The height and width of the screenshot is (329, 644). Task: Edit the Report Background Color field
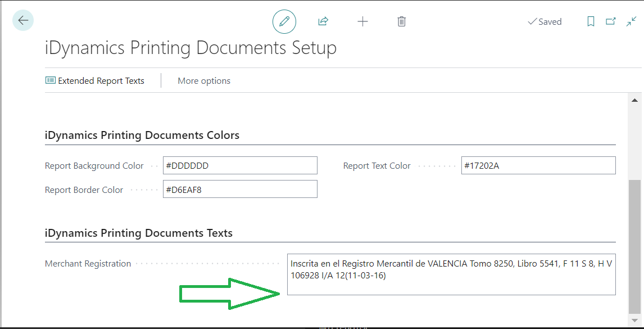pyautogui.click(x=240, y=165)
